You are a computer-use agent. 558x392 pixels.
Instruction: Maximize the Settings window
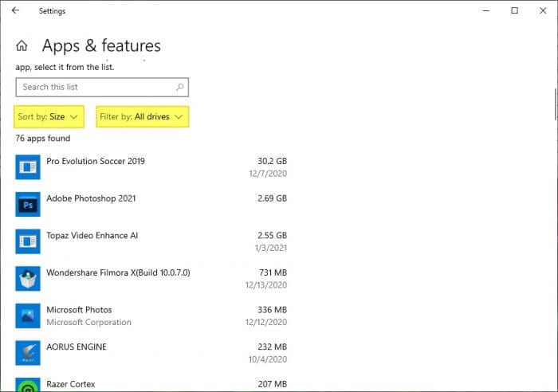[x=514, y=10]
